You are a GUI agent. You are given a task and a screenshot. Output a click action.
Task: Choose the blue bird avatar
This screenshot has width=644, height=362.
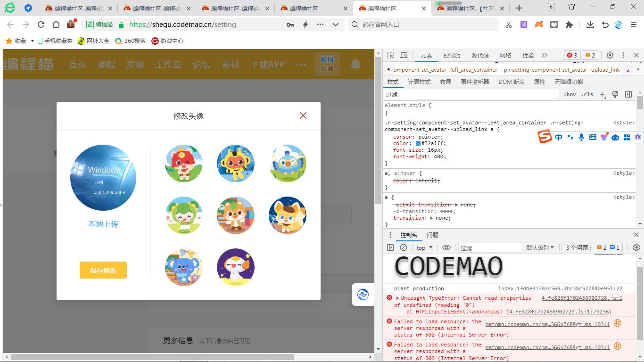[288, 164]
